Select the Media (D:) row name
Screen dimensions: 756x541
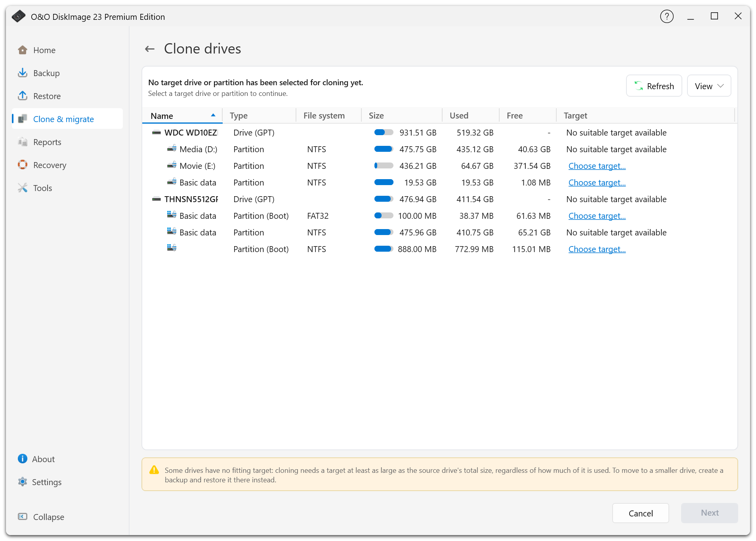pyautogui.click(x=198, y=149)
